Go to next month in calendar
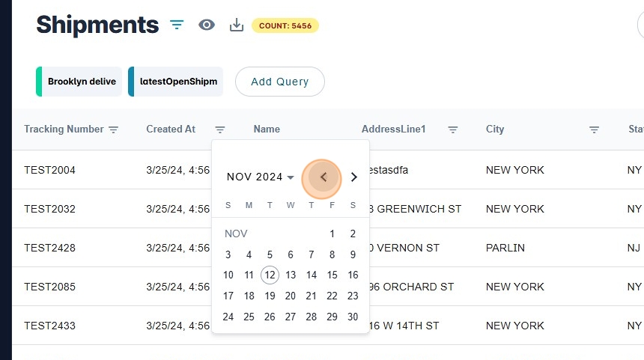Image resolution: width=644 pixels, height=360 pixels. pos(354,177)
